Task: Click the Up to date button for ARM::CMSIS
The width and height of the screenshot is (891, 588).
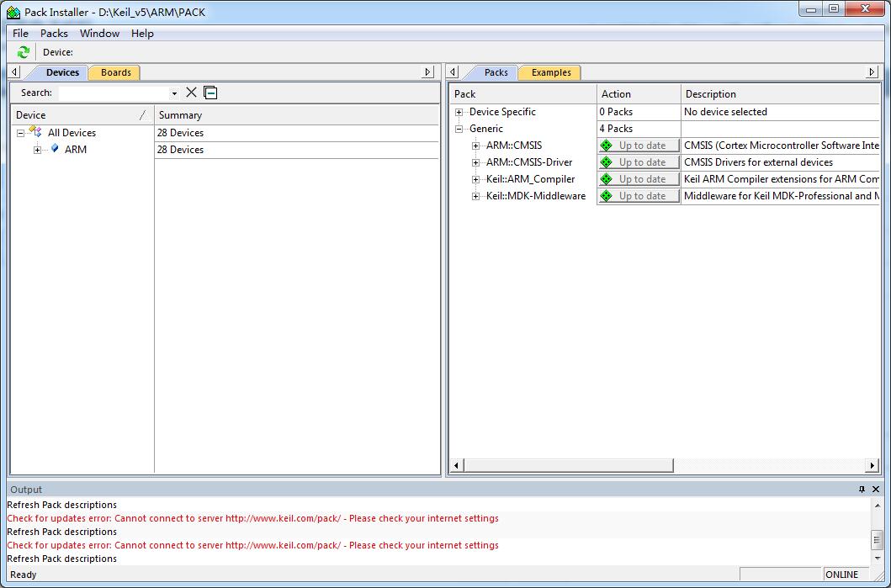Action: (x=639, y=146)
